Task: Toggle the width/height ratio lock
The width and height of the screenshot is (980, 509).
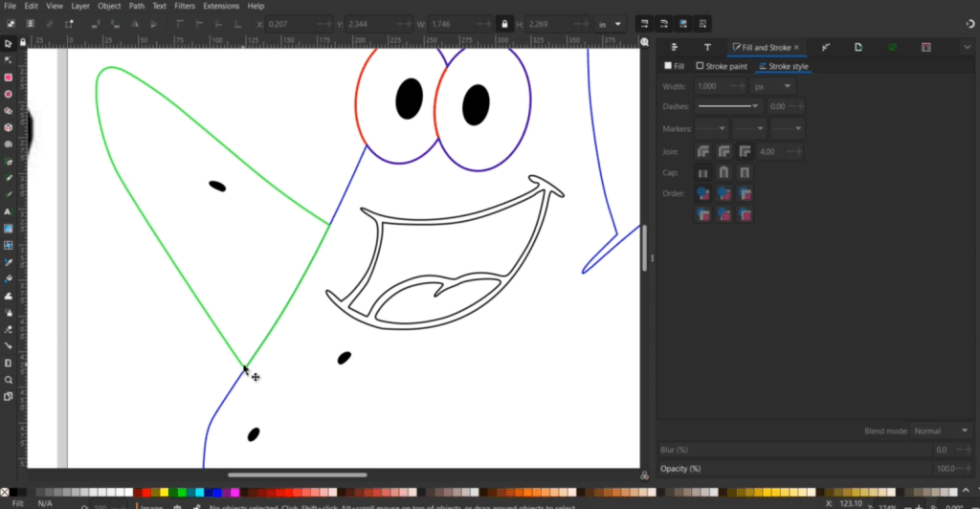Action: (504, 23)
